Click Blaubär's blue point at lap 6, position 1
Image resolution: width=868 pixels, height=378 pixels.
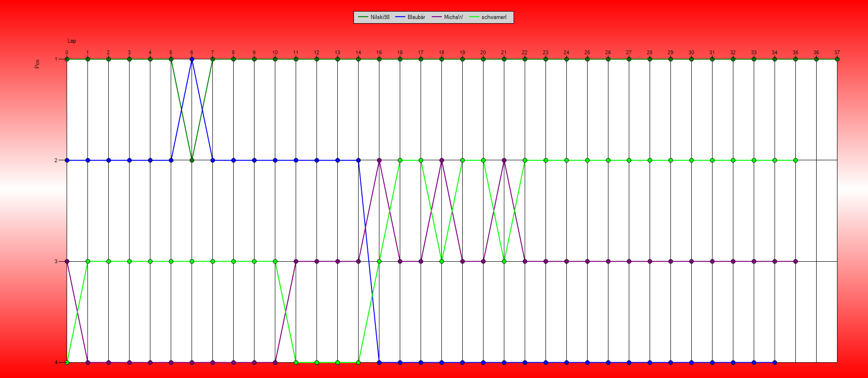click(x=192, y=59)
